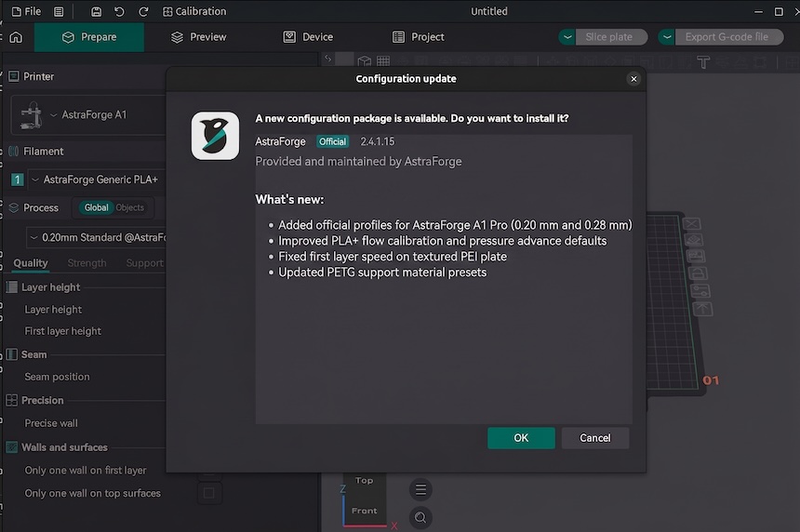Open the Support settings tab
This screenshot has width=800, height=532.
tap(144, 263)
